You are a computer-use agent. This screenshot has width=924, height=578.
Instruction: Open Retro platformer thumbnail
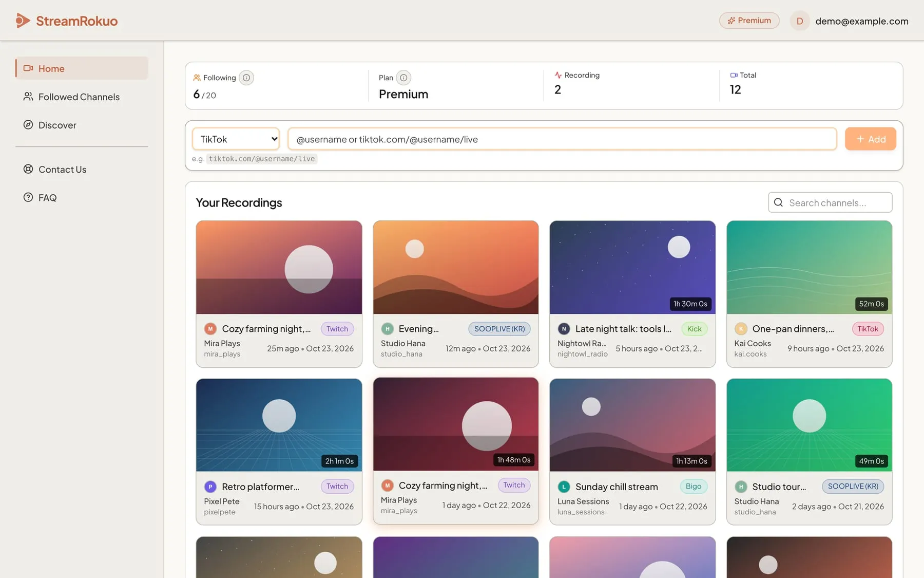pos(279,425)
